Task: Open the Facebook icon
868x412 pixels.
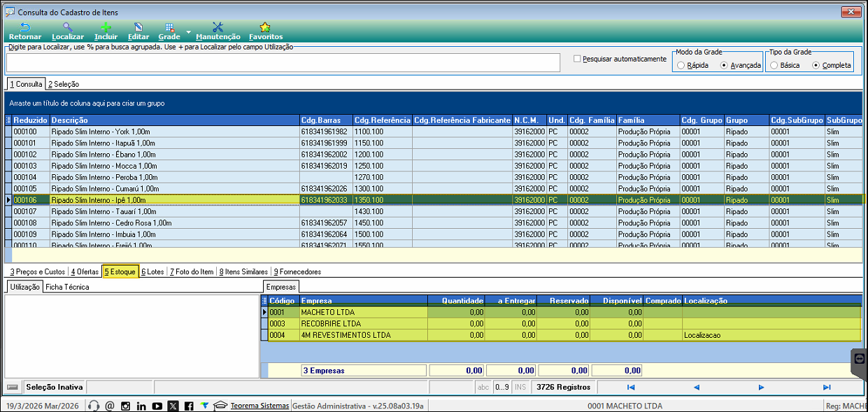Action: coord(189,406)
